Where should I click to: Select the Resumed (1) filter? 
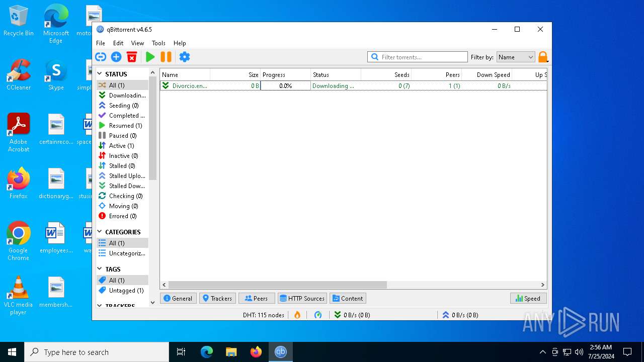tap(122, 125)
